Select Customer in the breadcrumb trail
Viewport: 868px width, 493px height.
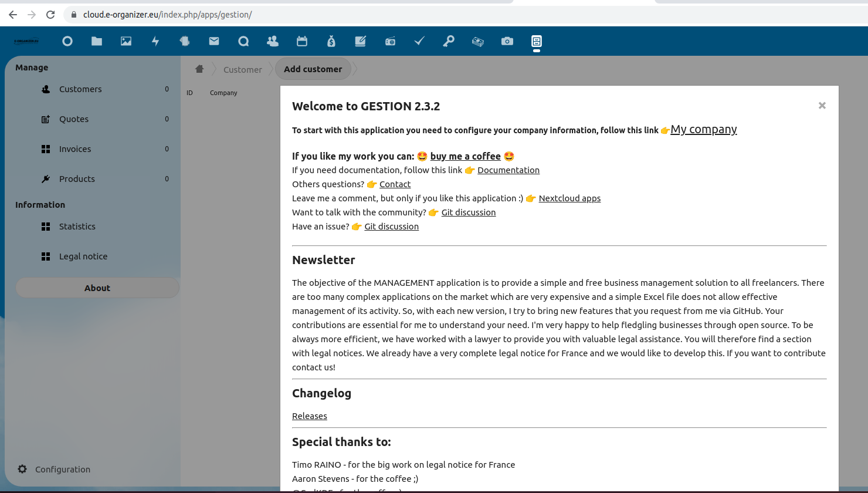click(242, 69)
